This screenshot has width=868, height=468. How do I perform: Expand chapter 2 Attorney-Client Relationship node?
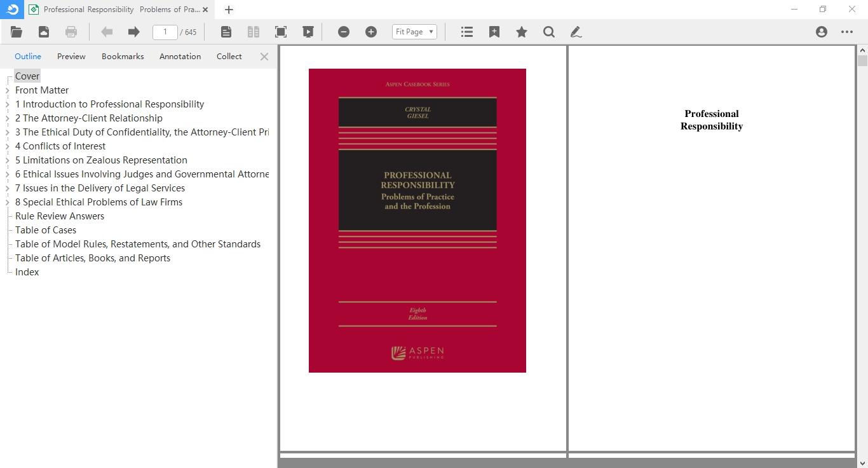point(7,118)
